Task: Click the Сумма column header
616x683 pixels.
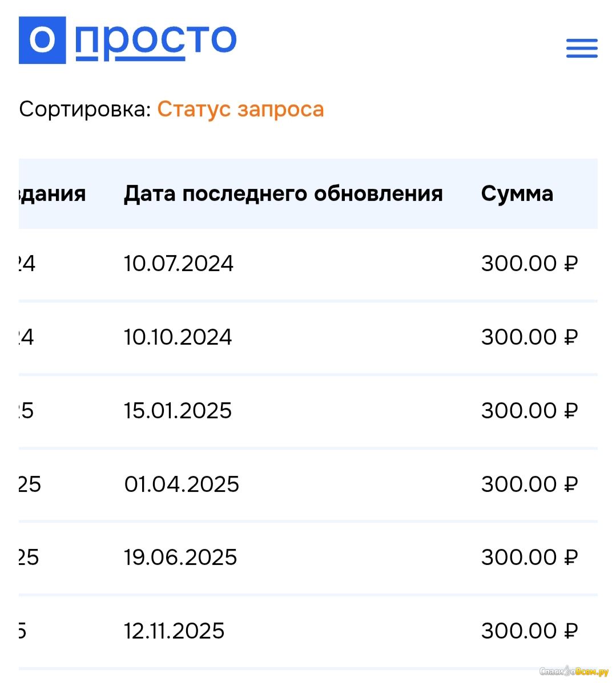Action: (517, 194)
